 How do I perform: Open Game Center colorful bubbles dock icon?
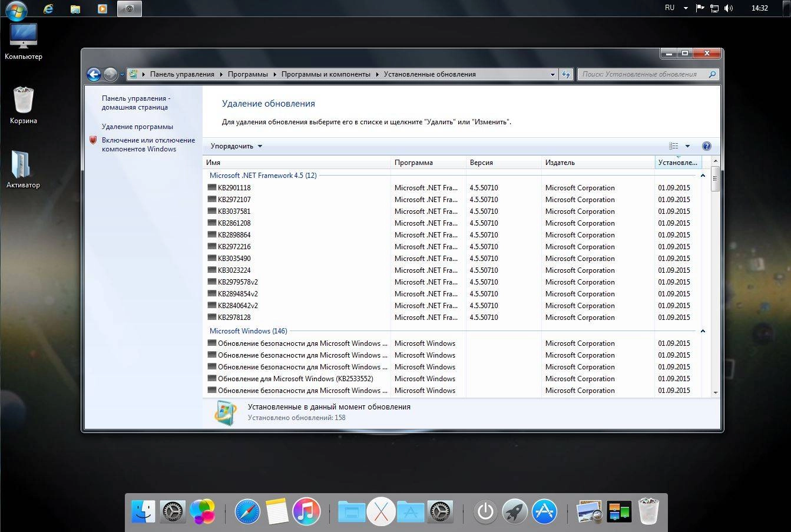(202, 511)
